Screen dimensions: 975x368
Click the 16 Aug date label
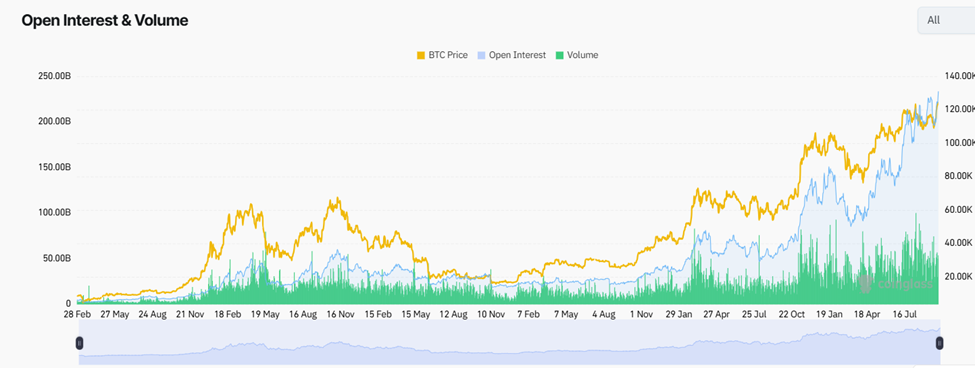pos(303,315)
